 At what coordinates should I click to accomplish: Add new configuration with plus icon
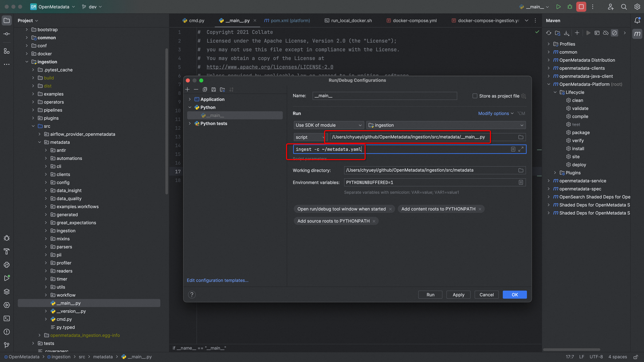point(187,89)
